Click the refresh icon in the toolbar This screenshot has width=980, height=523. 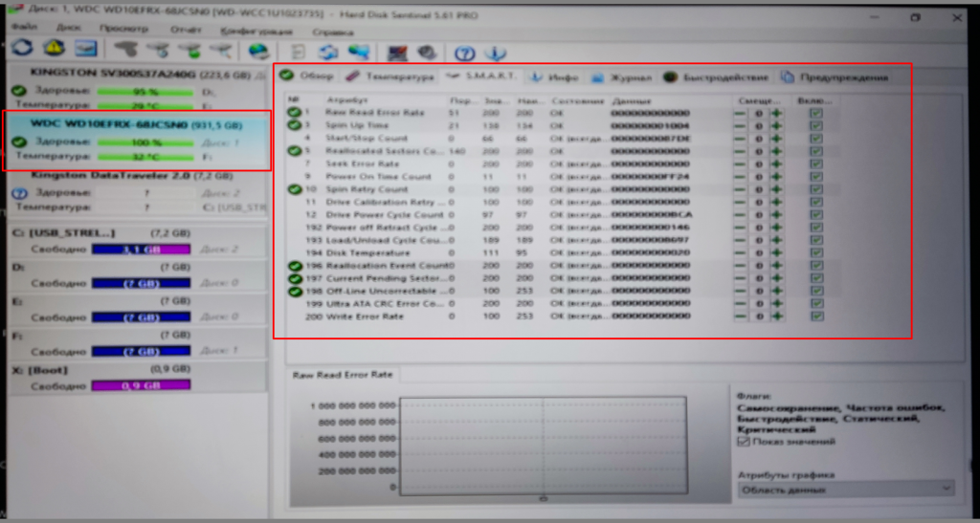[x=22, y=50]
